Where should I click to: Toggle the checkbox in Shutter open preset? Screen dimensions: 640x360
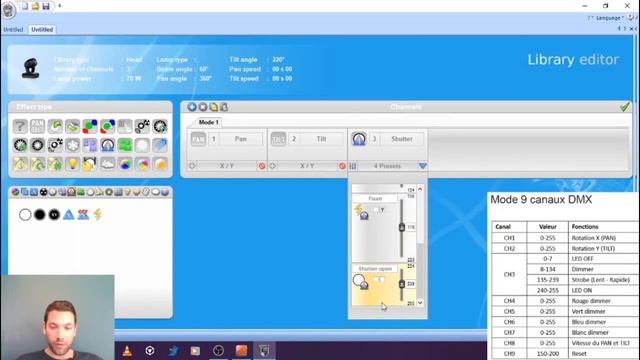click(376, 280)
